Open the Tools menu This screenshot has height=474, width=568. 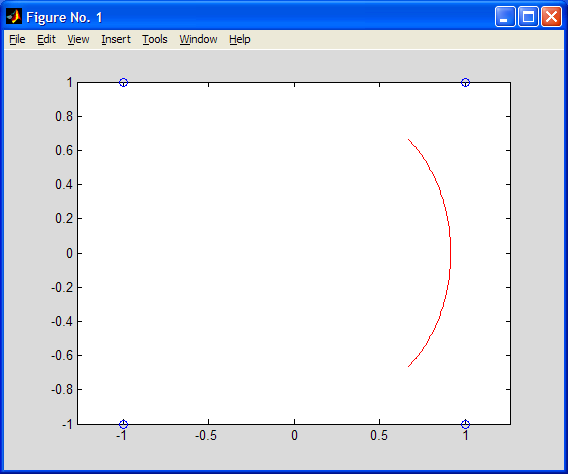(x=155, y=39)
